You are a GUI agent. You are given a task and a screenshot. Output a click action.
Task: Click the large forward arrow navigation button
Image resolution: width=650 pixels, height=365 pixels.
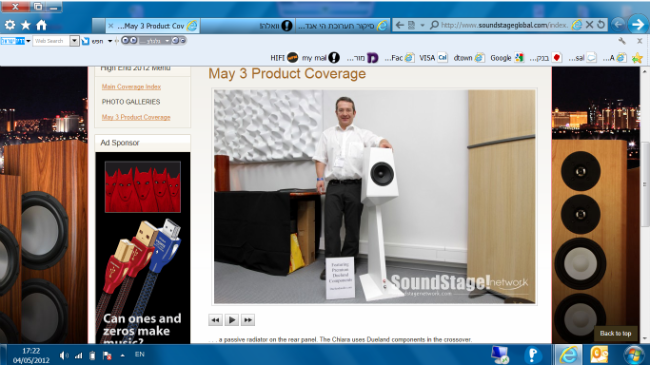(x=638, y=25)
